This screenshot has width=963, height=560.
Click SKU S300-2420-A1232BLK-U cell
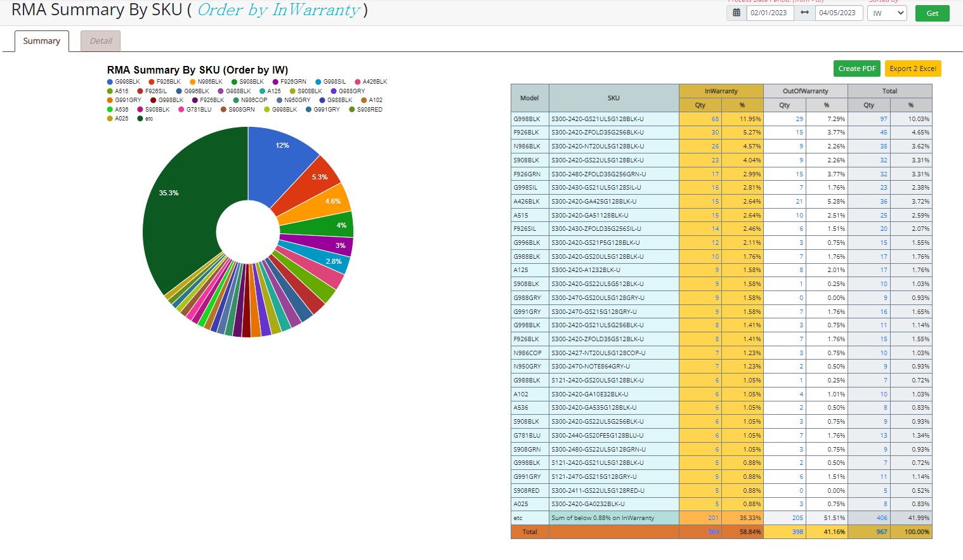click(613, 270)
